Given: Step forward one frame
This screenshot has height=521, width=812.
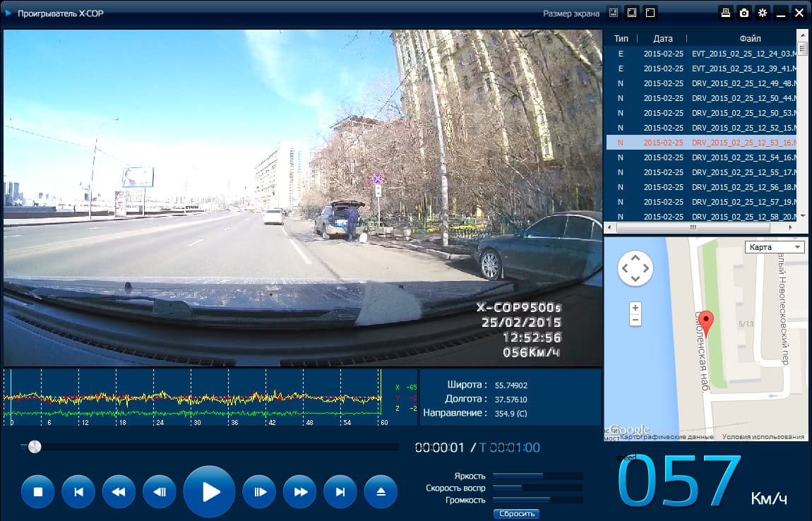Looking at the screenshot, I should tap(259, 492).
